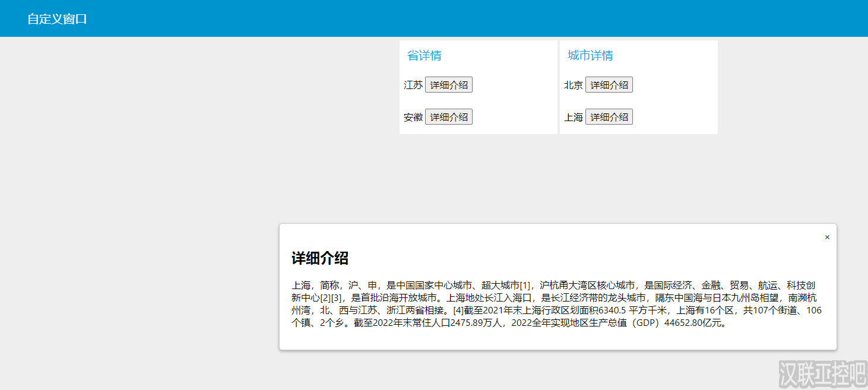Click citation link [1] after 超大城市
Viewport: 868px width, 390px height.
(526, 285)
